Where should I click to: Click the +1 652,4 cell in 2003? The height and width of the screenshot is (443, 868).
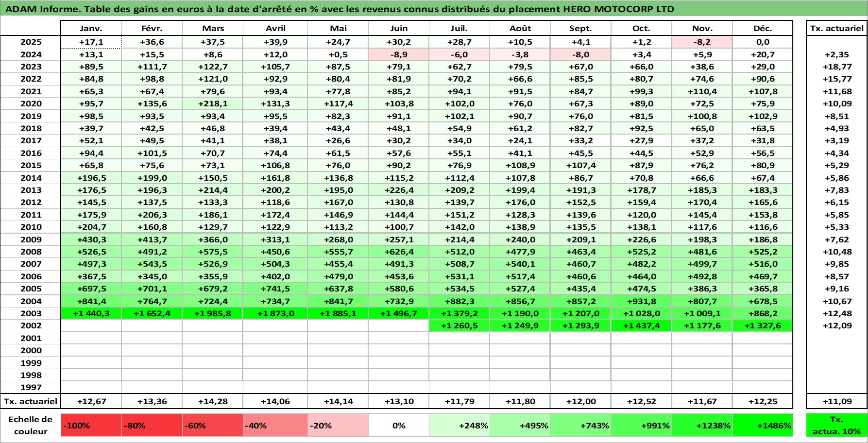tap(152, 313)
